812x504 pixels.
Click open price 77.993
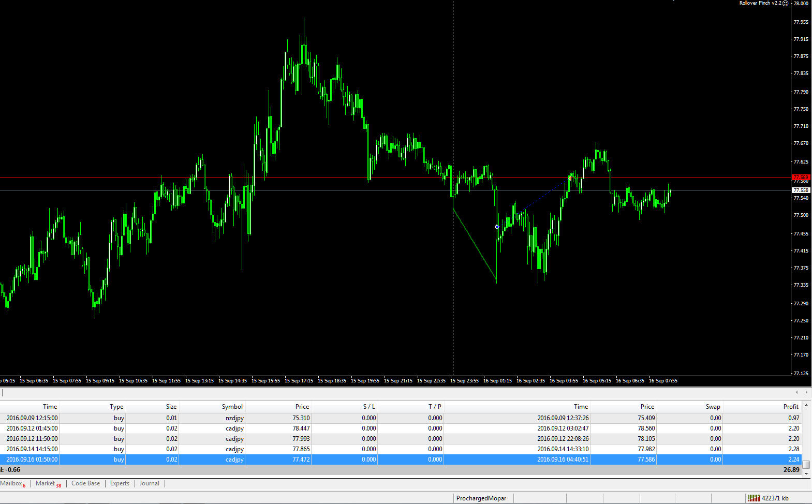pyautogui.click(x=301, y=439)
